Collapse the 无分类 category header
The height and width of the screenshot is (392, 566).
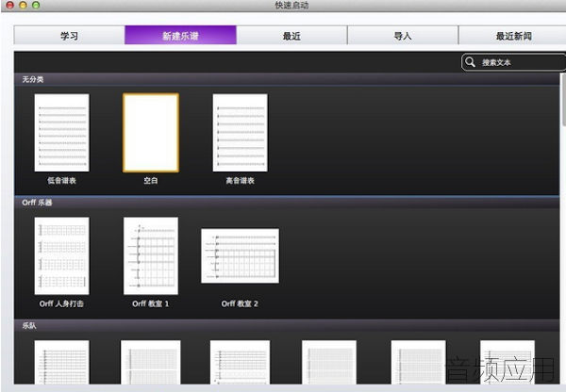point(287,79)
